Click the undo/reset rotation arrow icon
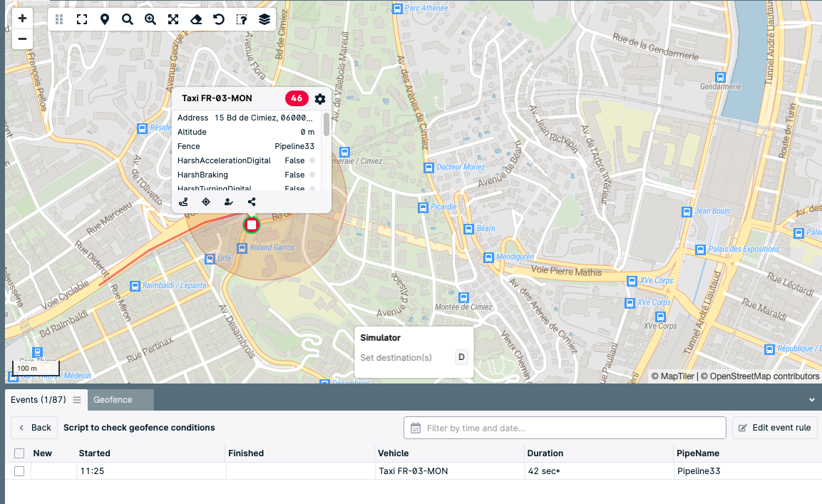This screenshot has height=504, width=822. (x=219, y=19)
